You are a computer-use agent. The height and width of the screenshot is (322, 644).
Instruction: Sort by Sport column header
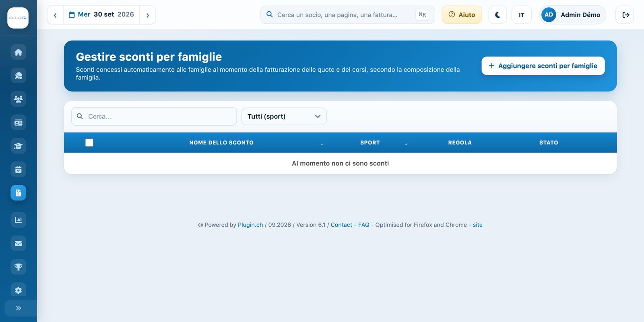tap(370, 142)
